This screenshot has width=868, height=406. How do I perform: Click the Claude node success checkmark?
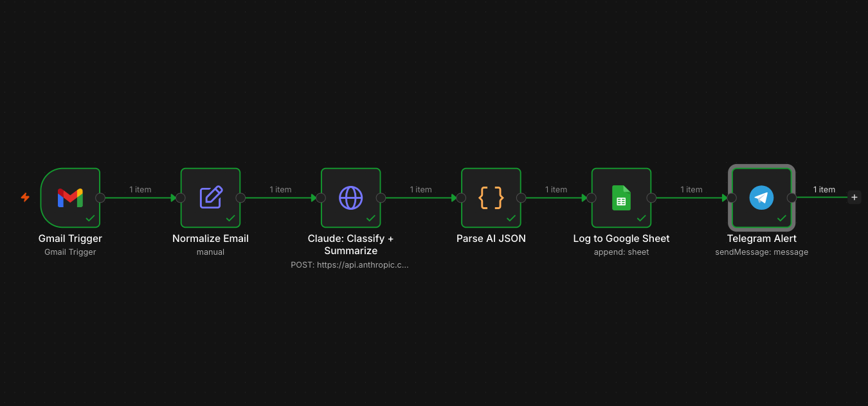coord(370,218)
